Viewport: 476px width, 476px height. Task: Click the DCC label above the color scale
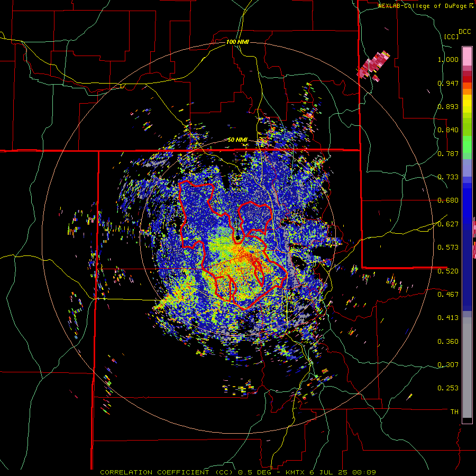[464, 32]
